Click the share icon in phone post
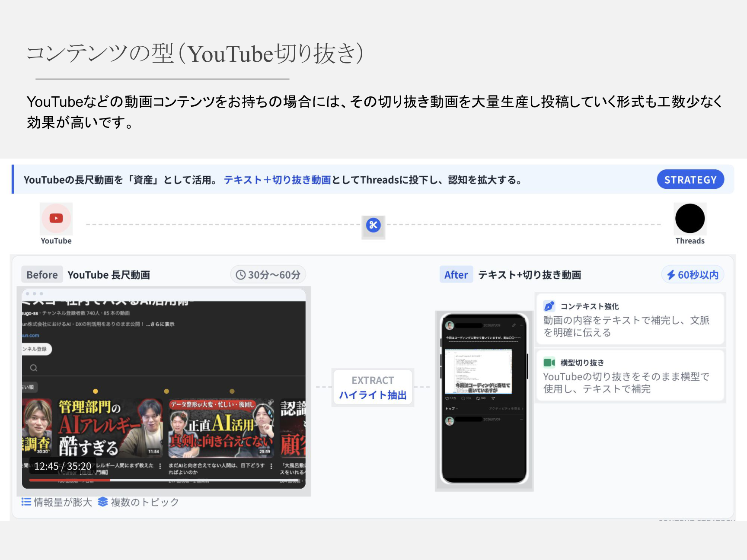Image resolution: width=747 pixels, height=560 pixels. point(493,398)
